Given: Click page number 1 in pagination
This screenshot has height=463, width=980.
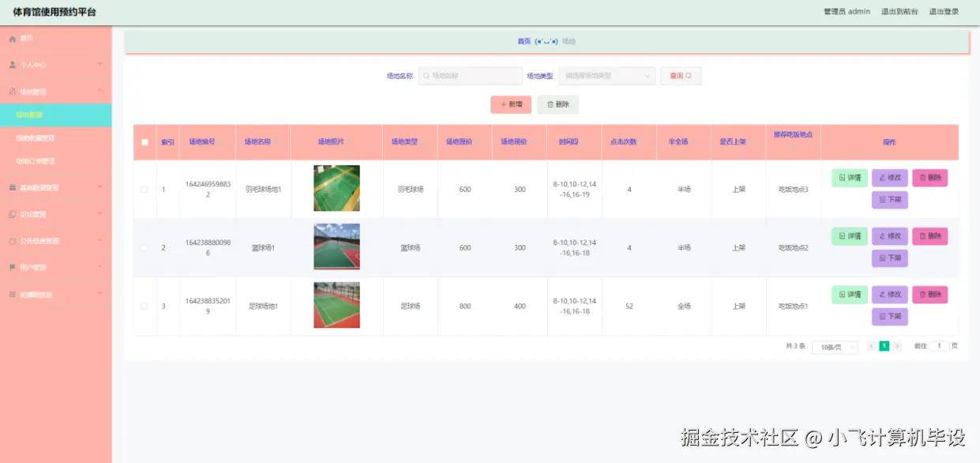Looking at the screenshot, I should [x=884, y=346].
